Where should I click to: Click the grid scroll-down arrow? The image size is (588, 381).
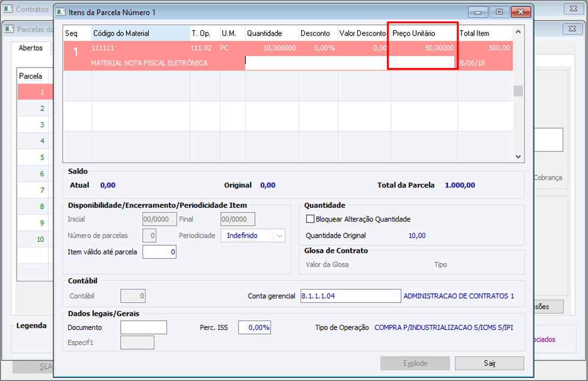[x=518, y=157]
